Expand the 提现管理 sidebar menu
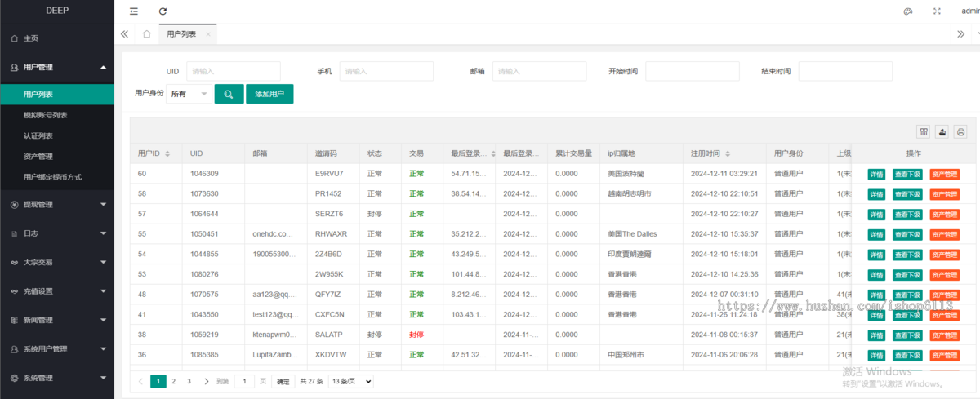This screenshot has width=980, height=399. [x=57, y=204]
